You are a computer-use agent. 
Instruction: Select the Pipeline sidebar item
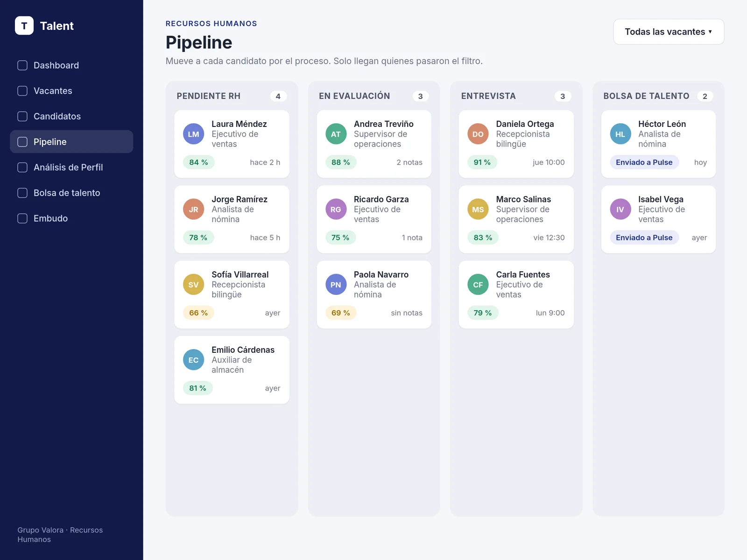[x=71, y=141]
